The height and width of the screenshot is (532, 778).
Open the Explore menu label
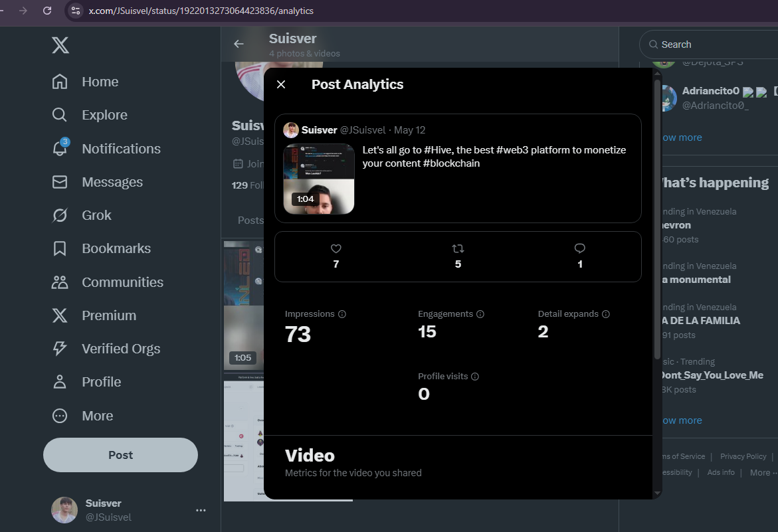point(105,115)
